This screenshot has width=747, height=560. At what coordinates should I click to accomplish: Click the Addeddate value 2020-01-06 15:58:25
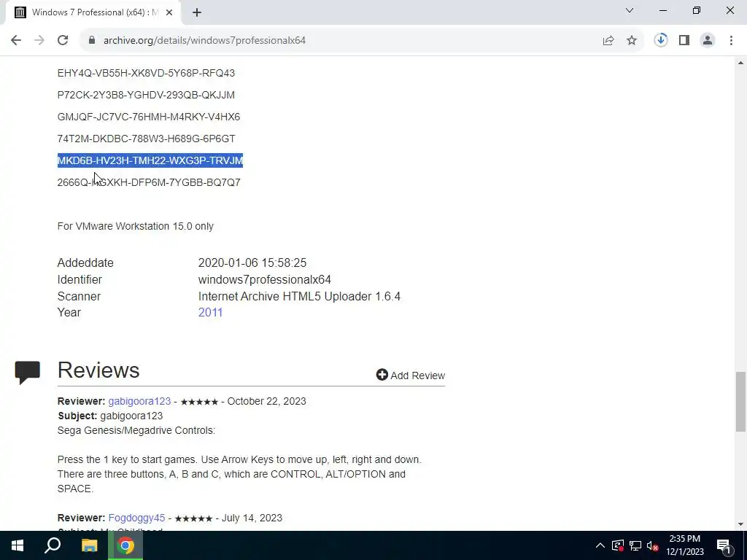252,262
